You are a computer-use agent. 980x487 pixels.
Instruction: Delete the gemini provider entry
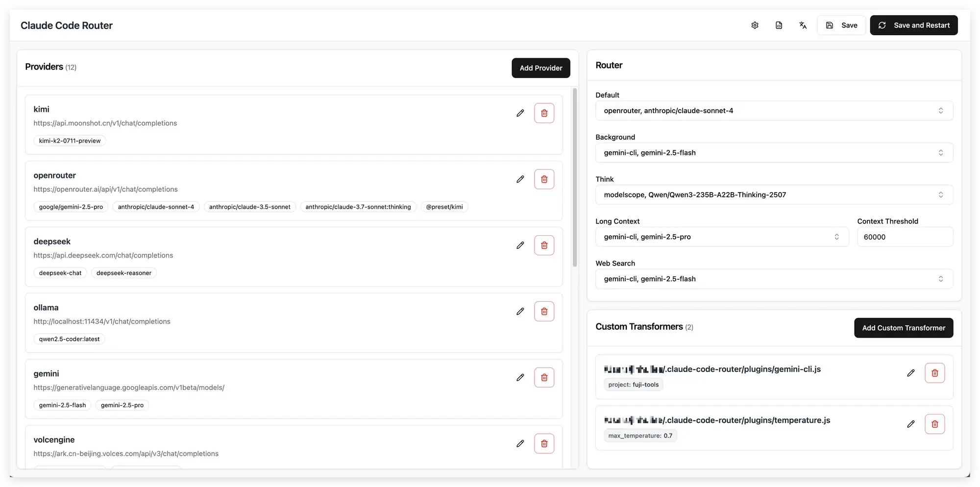[x=544, y=377]
